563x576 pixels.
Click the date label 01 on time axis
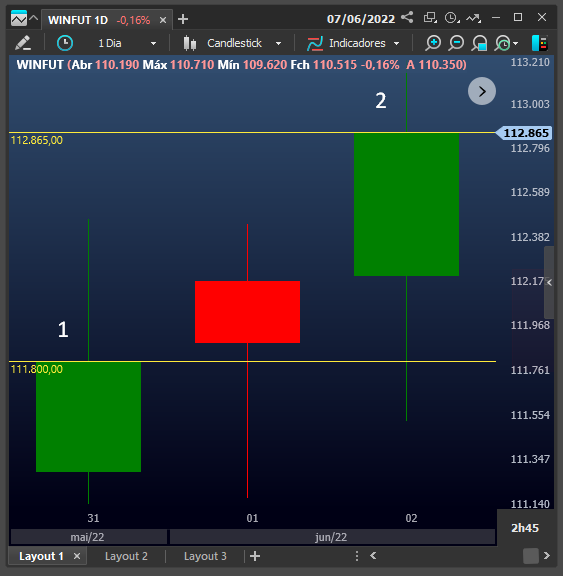[x=252, y=518]
